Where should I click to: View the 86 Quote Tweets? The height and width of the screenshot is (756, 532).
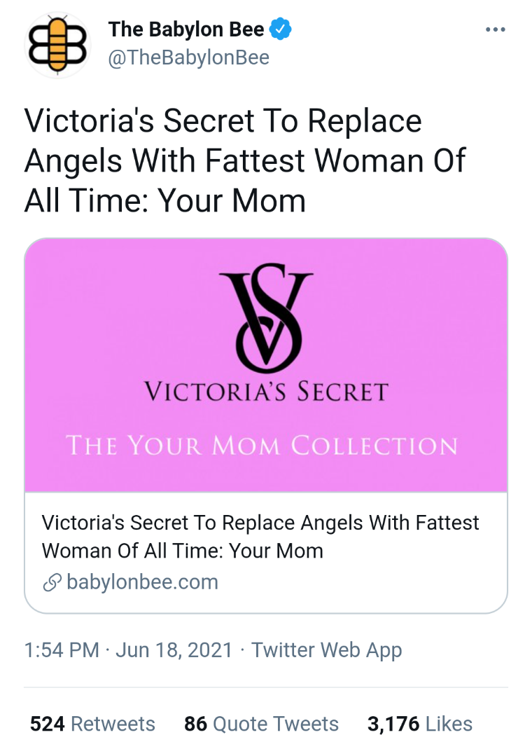pos(261,724)
